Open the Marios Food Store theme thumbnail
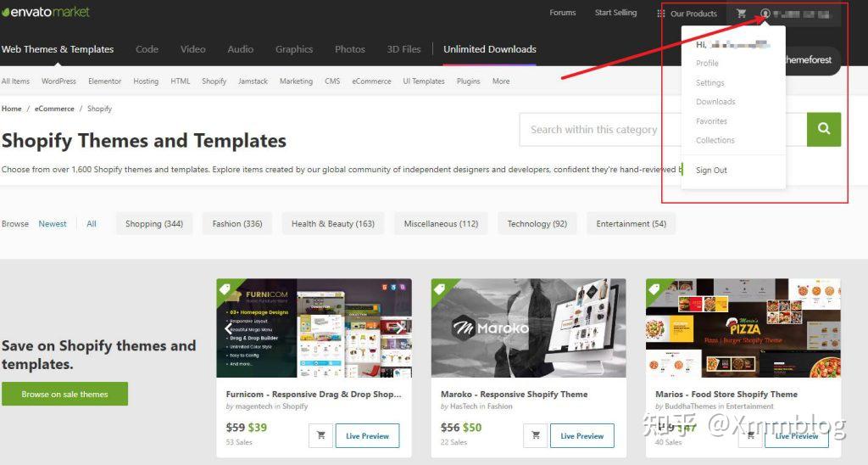Screen dimensions: 868x465 point(743,328)
